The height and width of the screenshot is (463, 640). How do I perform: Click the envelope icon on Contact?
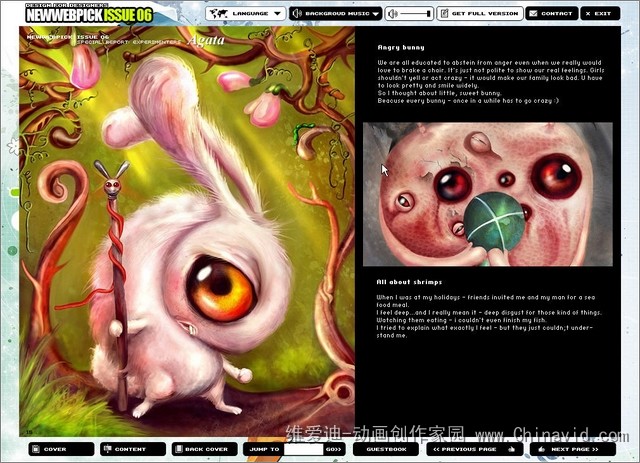point(533,13)
